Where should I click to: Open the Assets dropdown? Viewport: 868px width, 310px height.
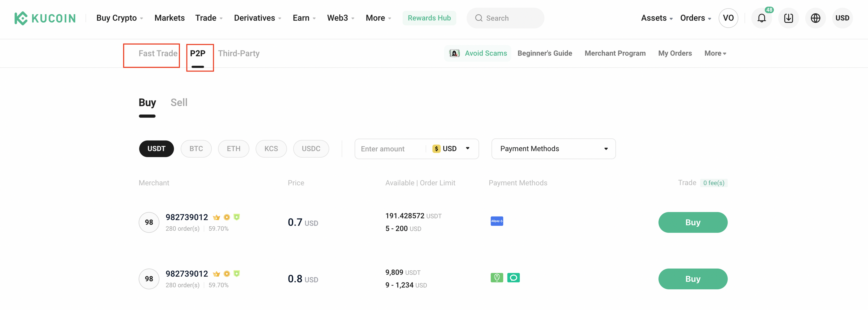657,18
